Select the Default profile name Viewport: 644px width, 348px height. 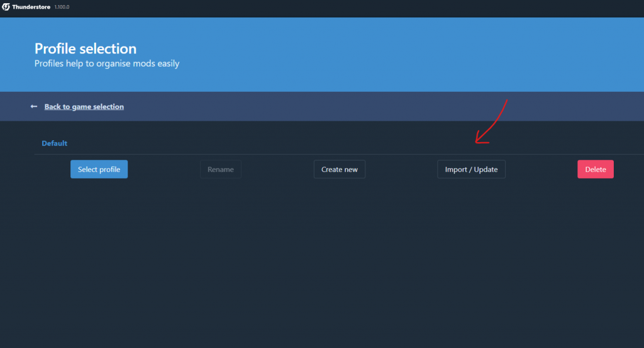pyautogui.click(x=54, y=143)
